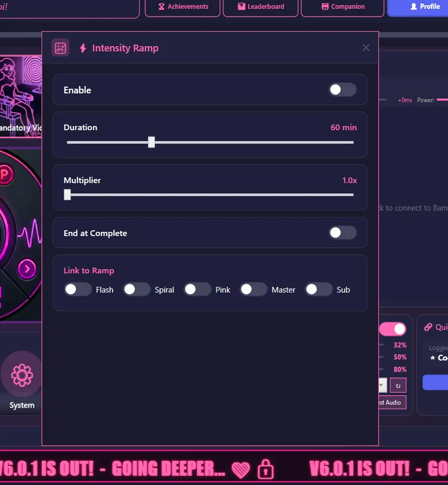Open the Achievements tab

click(x=183, y=7)
